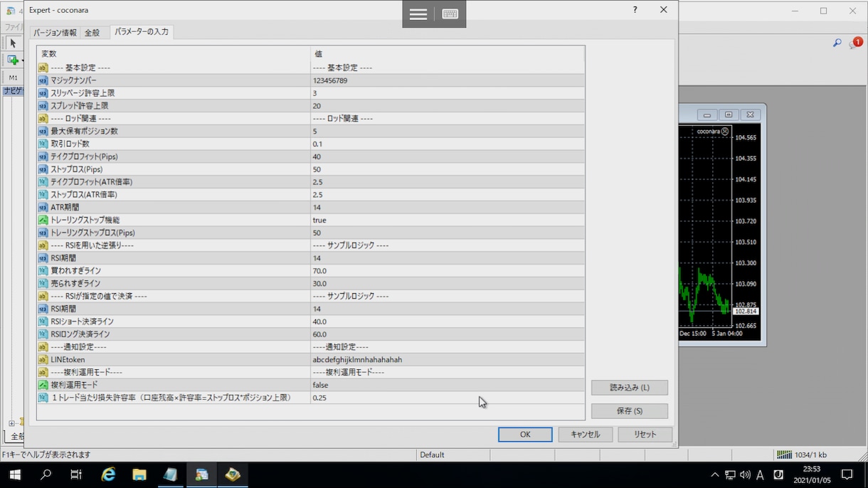This screenshot has width=868, height=488.
Task: Switch to the バージョン情報 tab
Action: [x=55, y=32]
